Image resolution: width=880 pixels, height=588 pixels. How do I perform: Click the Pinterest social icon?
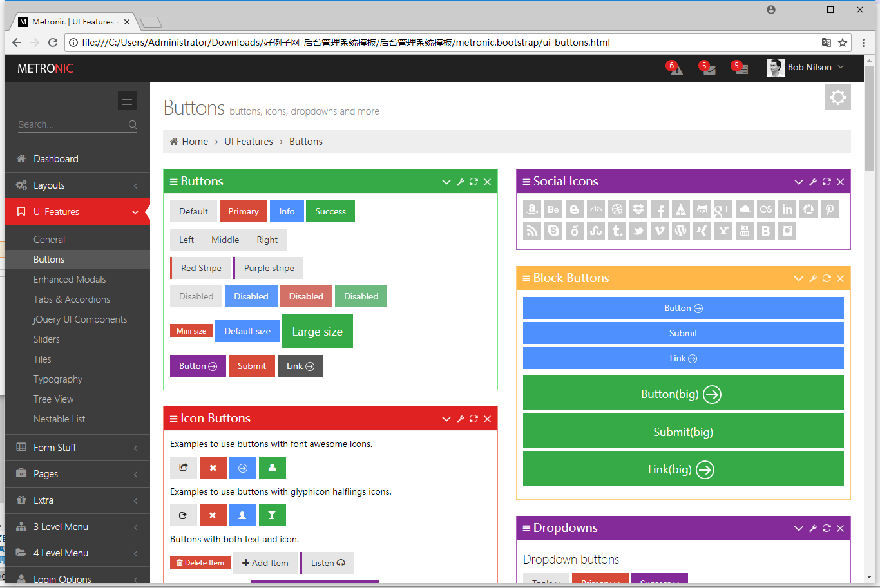(830, 209)
